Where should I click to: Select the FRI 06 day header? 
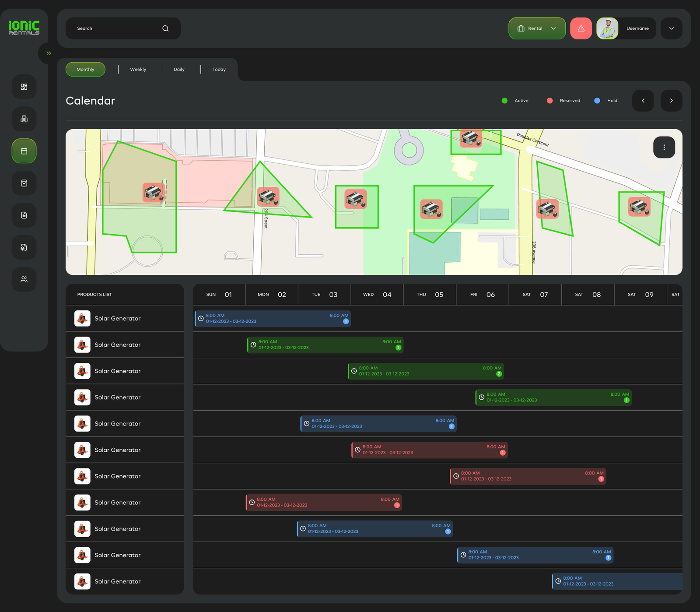[x=483, y=295]
